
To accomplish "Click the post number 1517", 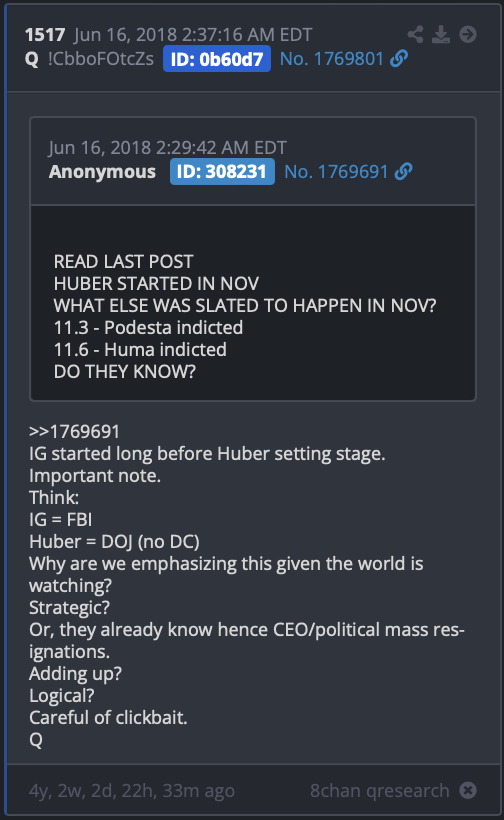I will tap(45, 35).
